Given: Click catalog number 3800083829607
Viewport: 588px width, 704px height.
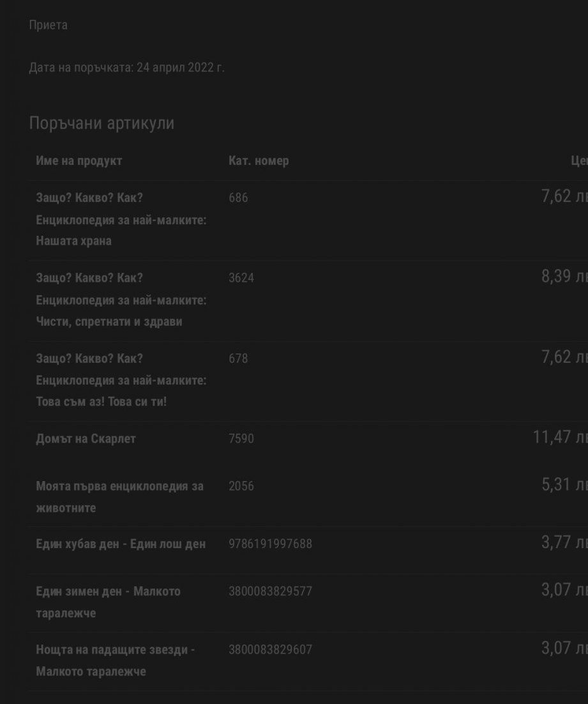Looking at the screenshot, I should (270, 650).
